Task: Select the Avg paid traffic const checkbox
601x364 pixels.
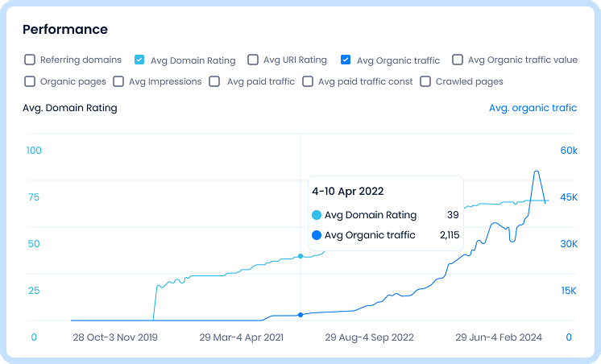Action: tap(307, 81)
